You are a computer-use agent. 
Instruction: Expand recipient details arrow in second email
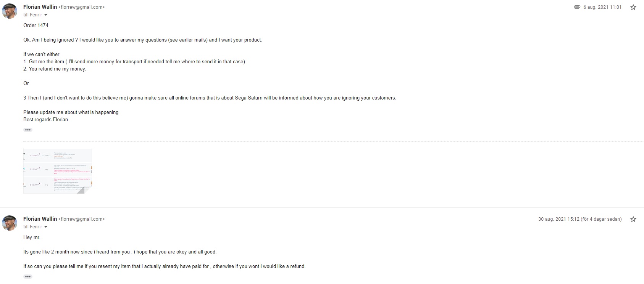[46, 227]
